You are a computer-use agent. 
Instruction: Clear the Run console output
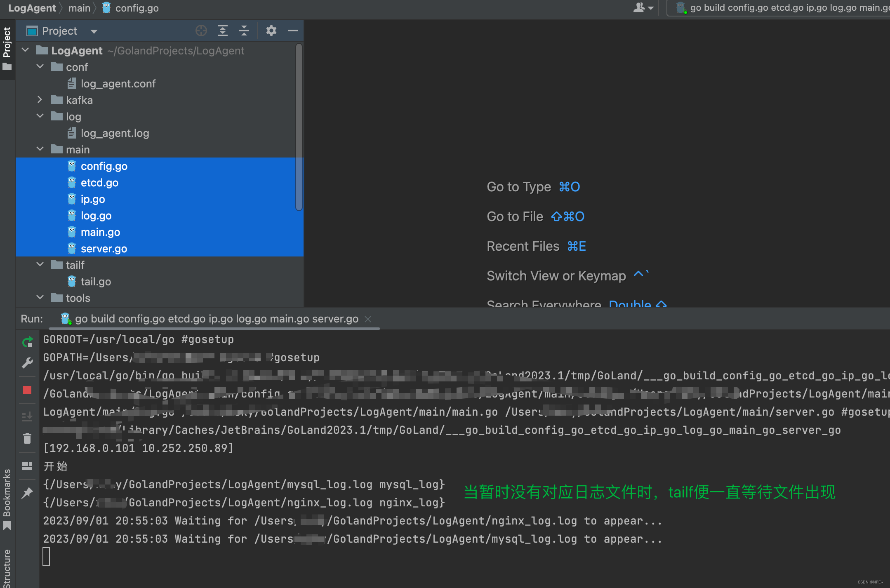pyautogui.click(x=27, y=438)
